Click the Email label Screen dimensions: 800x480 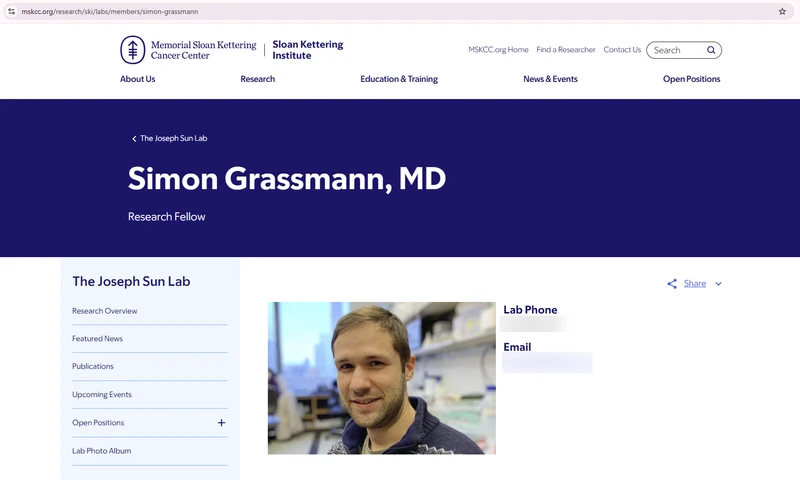click(x=517, y=347)
